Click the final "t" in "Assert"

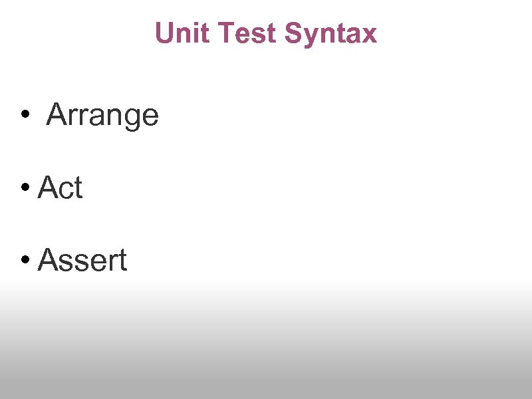click(122, 261)
